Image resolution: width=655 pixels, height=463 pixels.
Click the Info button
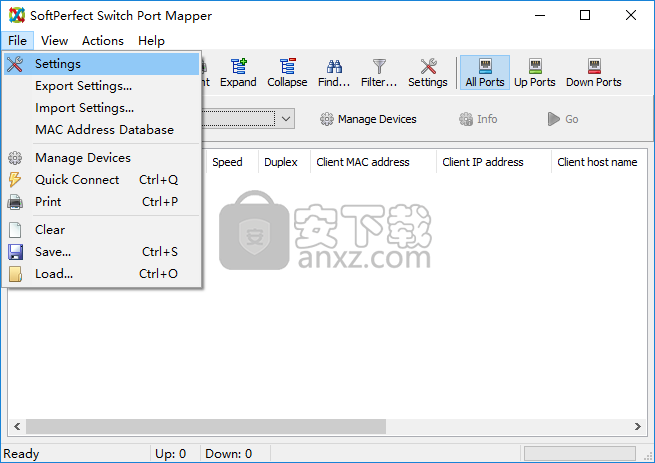(x=478, y=119)
